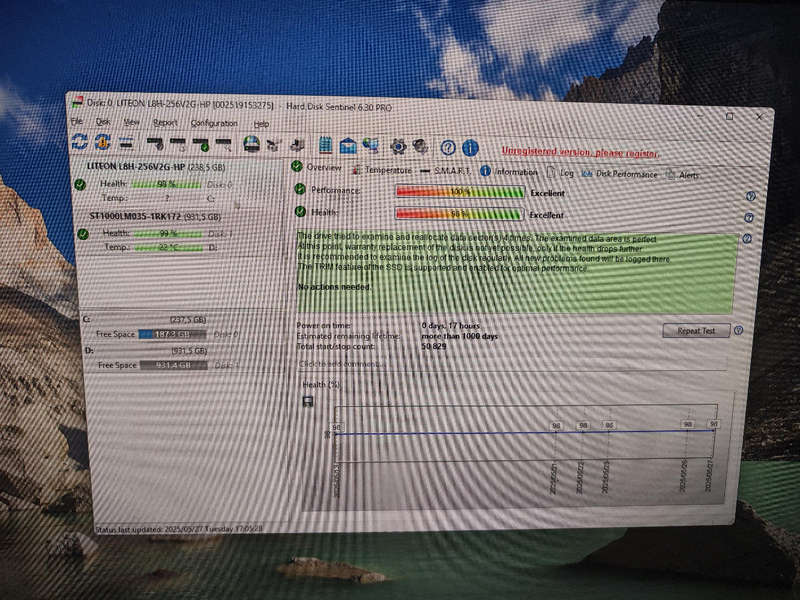Click the D: Free Space 931.4 GB bar
800x600 pixels.
coord(173,365)
